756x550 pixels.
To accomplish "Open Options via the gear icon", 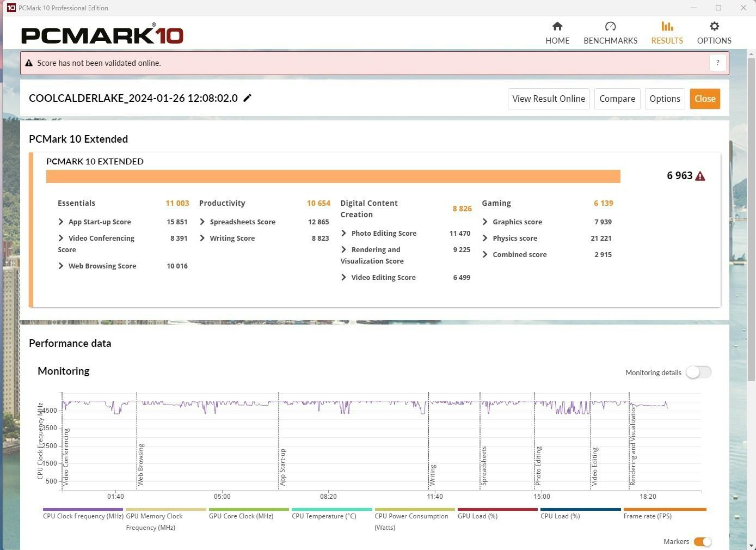I will click(x=714, y=26).
